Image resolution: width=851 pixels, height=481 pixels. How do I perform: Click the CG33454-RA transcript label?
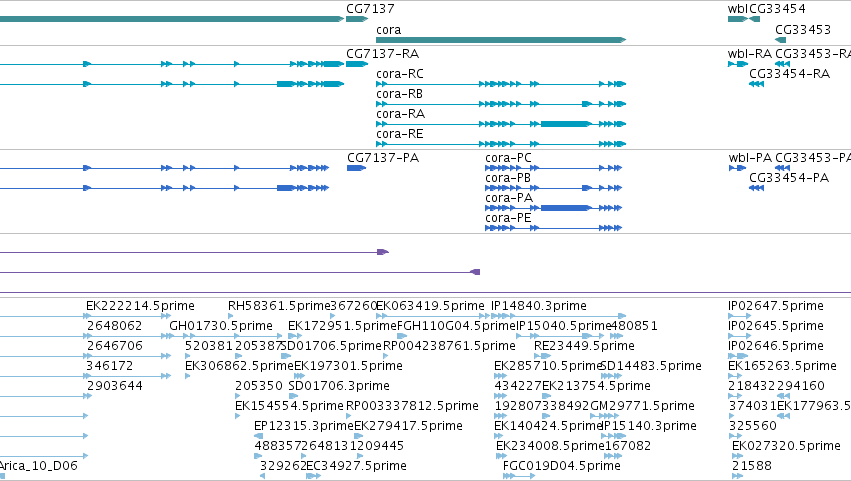[790, 74]
